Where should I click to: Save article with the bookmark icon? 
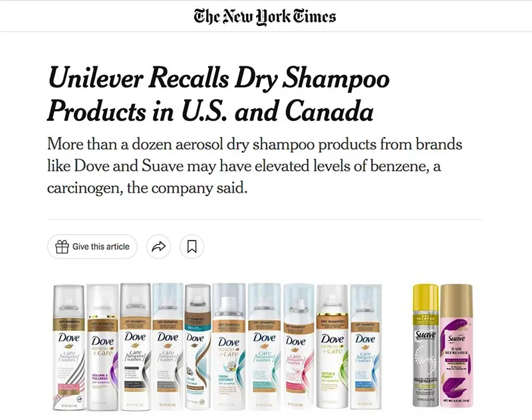tap(192, 247)
